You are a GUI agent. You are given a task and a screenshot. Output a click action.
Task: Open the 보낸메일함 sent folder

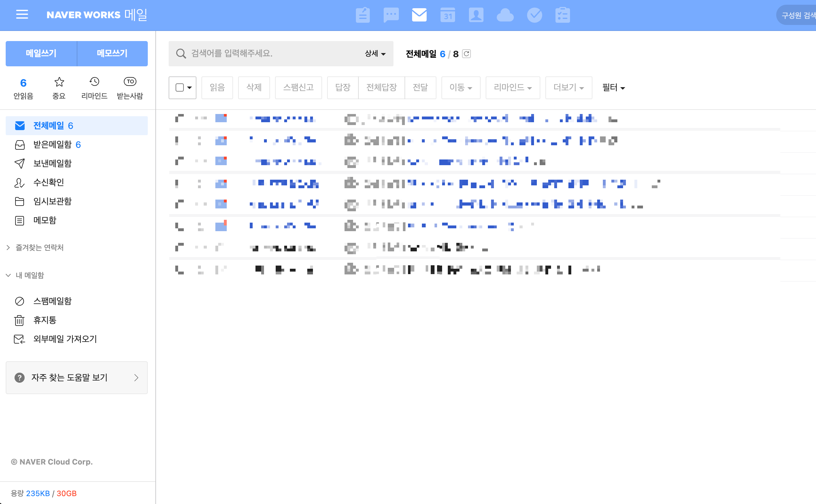click(x=52, y=163)
